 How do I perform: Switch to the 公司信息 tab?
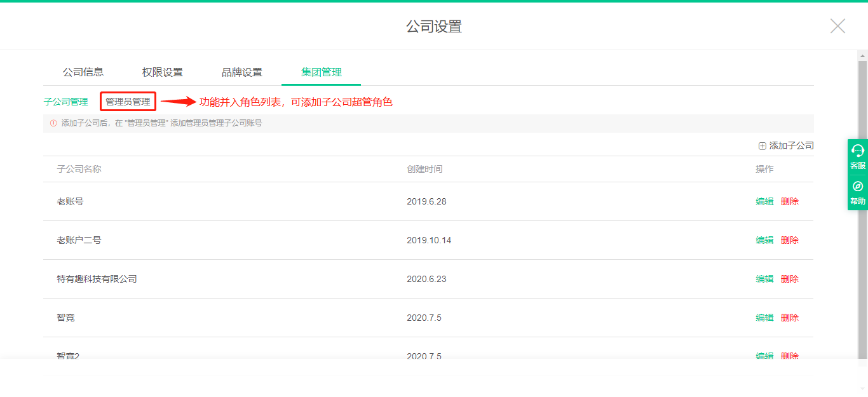(x=83, y=72)
